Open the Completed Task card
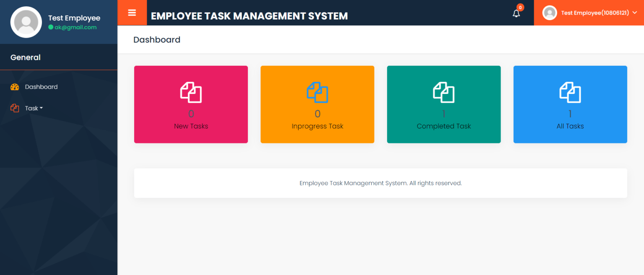The image size is (644, 275). click(444, 104)
